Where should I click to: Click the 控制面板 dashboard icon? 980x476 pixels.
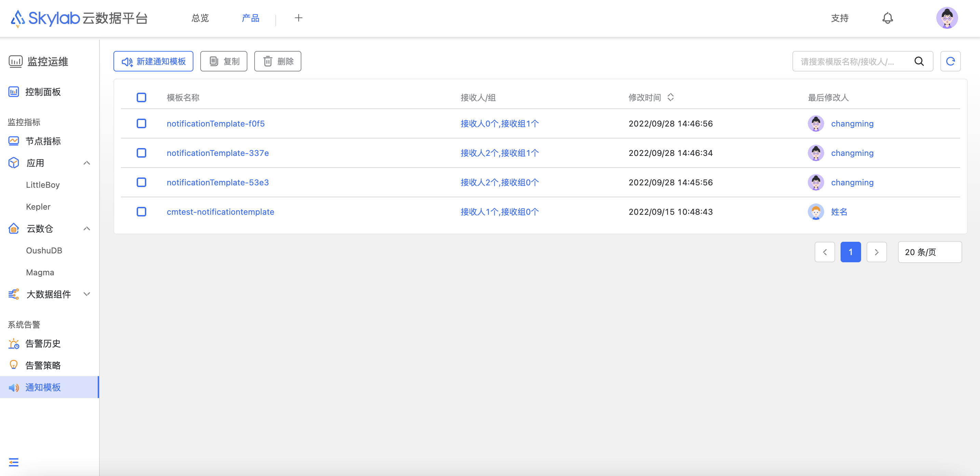(14, 92)
